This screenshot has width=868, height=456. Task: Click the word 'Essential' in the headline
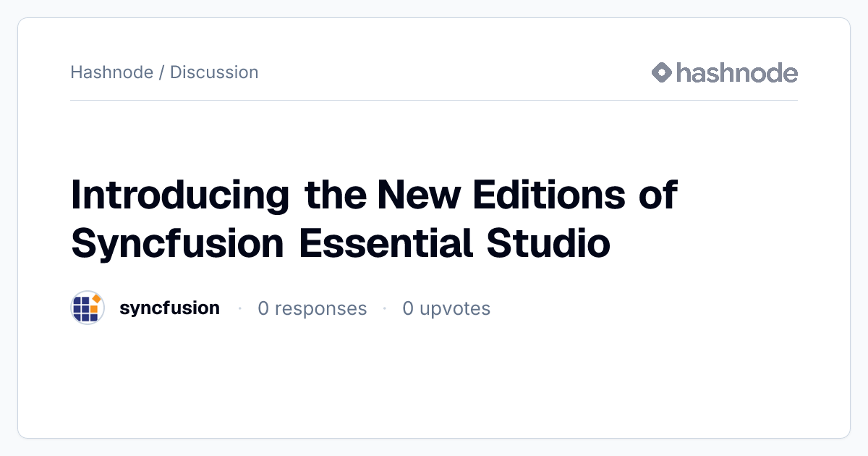point(386,243)
